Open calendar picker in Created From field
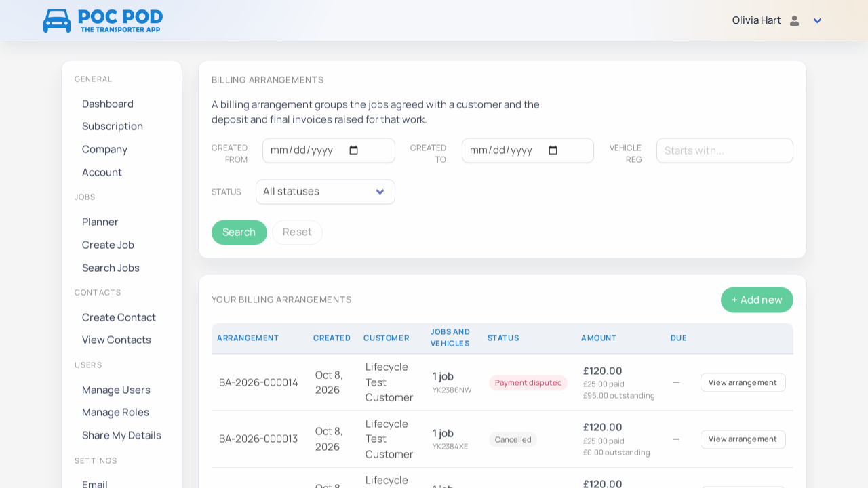Viewport: 868px width, 488px height. [x=354, y=150]
